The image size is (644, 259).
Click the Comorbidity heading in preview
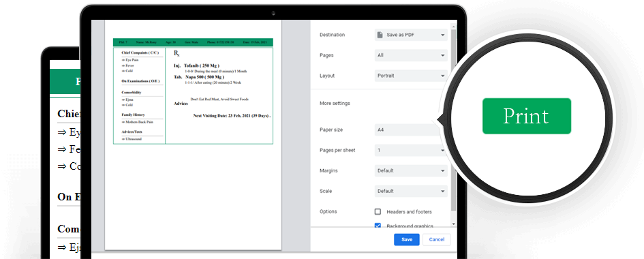(x=132, y=93)
